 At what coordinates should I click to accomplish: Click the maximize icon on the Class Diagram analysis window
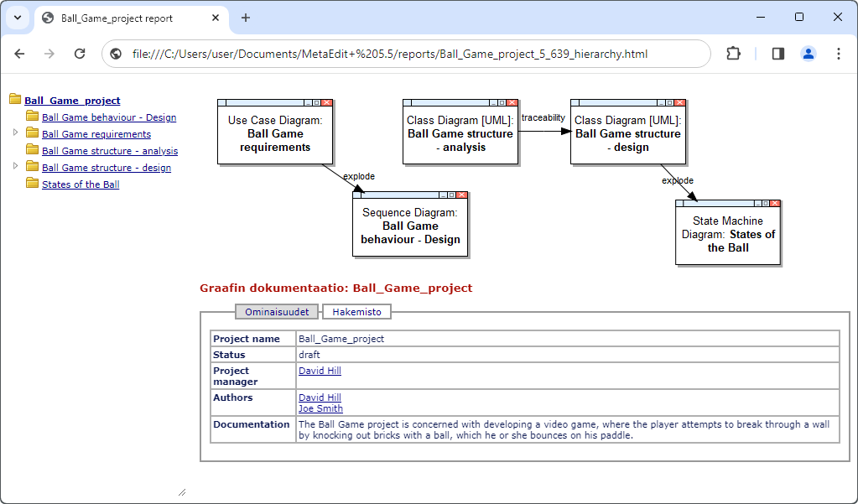(x=503, y=102)
